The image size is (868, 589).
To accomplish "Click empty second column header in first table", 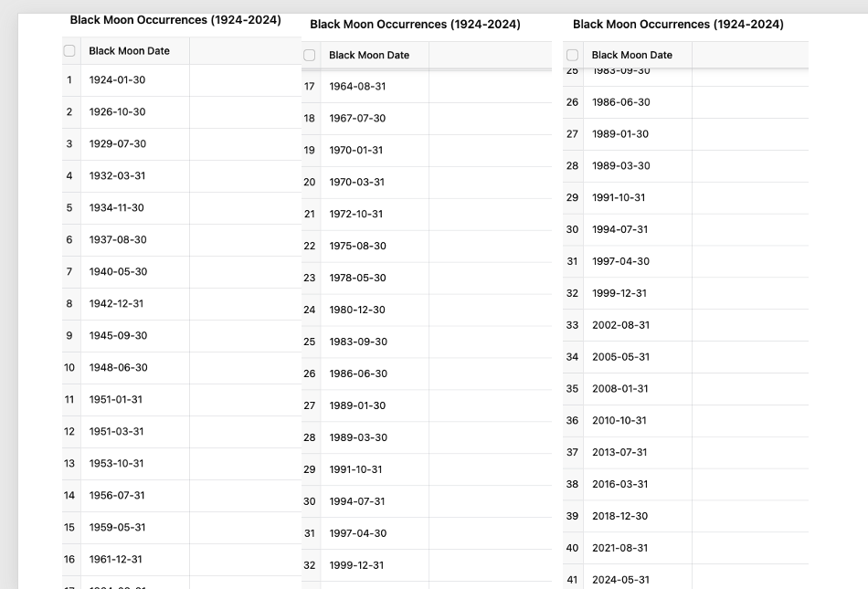I will point(245,51).
